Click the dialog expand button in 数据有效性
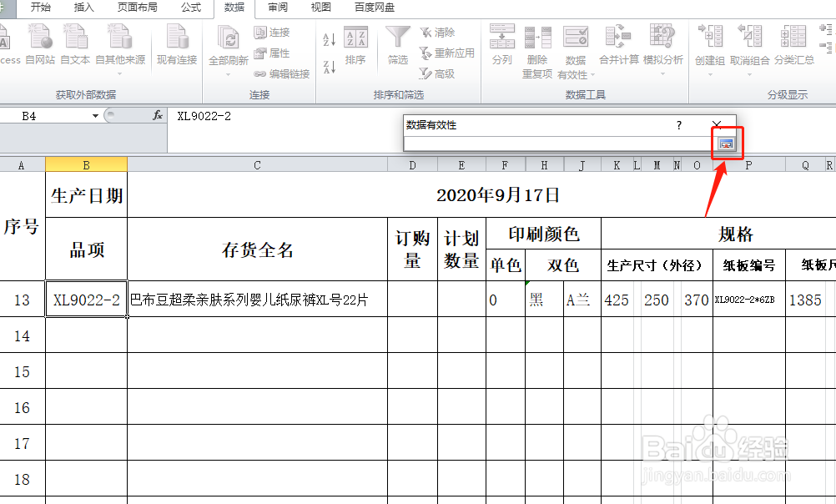Screen dimensions: 836x504 727,143
